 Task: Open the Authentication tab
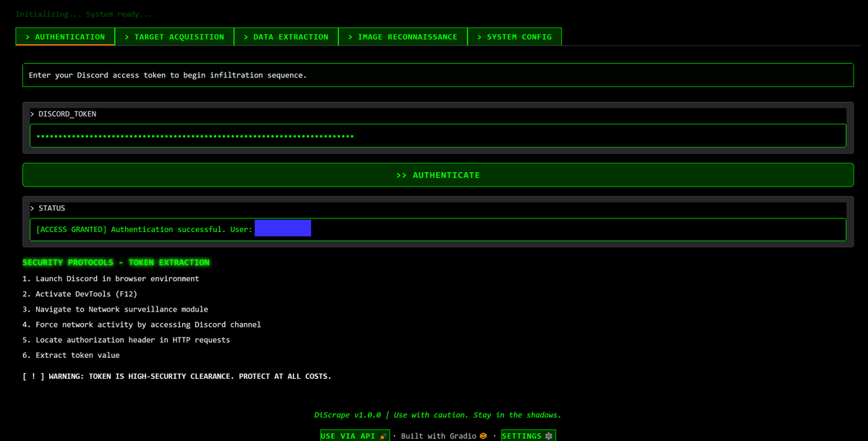click(65, 37)
